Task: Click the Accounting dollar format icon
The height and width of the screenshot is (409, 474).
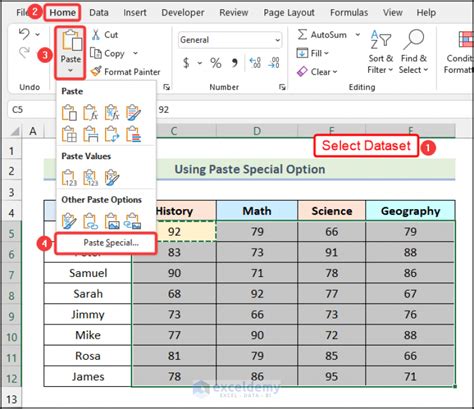Action: click(186, 63)
